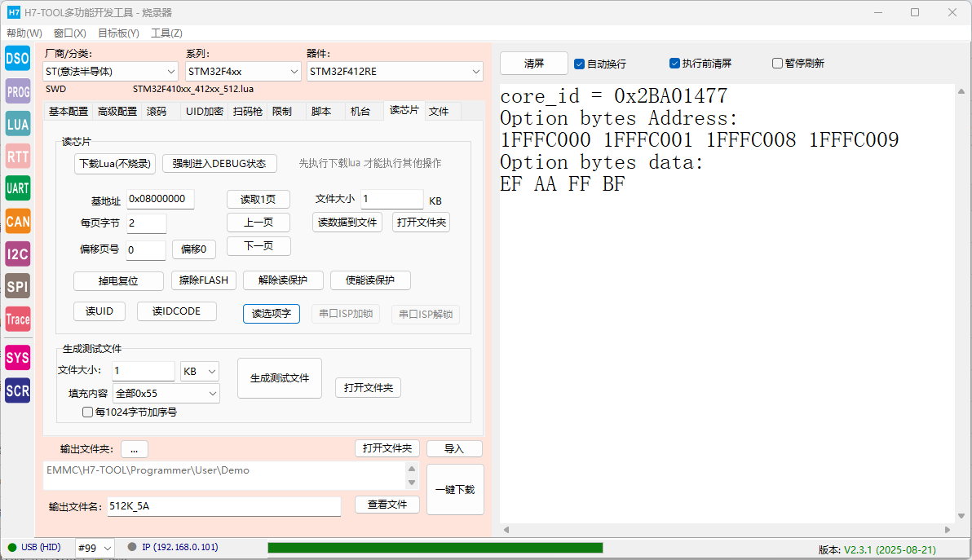Click the 擦除FLASH button
The height and width of the screenshot is (560, 972).
point(204,280)
